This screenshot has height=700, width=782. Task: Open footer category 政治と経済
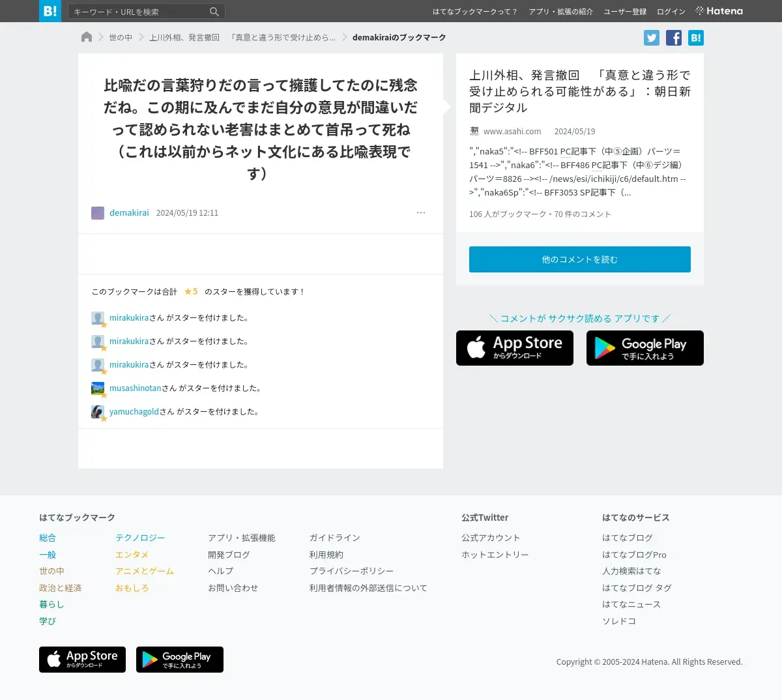point(60,588)
